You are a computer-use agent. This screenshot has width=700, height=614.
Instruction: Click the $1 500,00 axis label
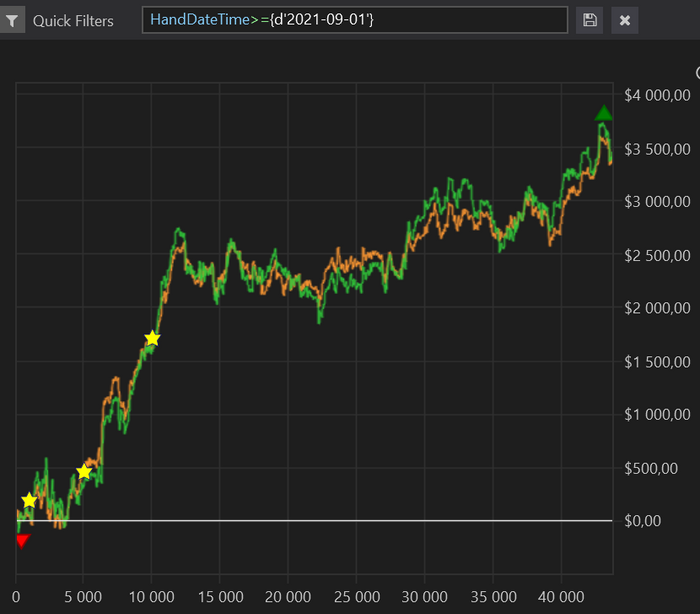pos(657,362)
